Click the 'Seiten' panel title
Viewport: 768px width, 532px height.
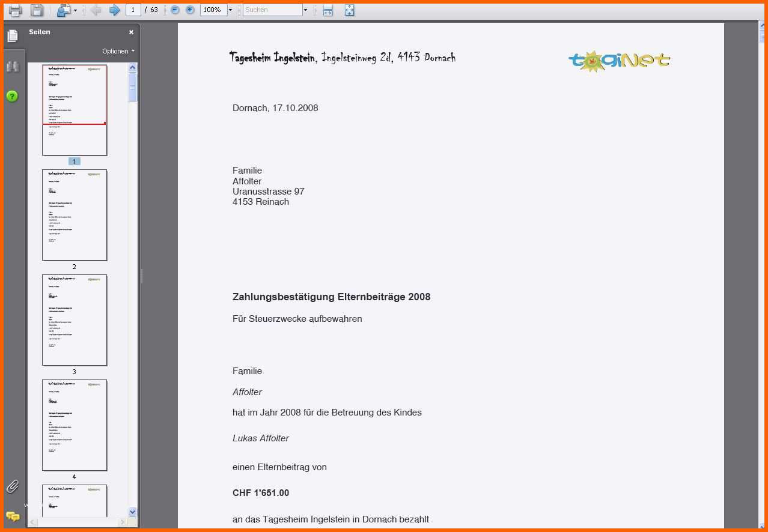click(x=40, y=32)
